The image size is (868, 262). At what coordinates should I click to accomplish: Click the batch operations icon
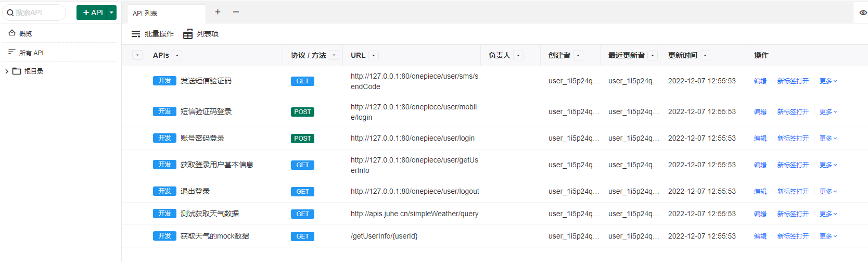[136, 34]
